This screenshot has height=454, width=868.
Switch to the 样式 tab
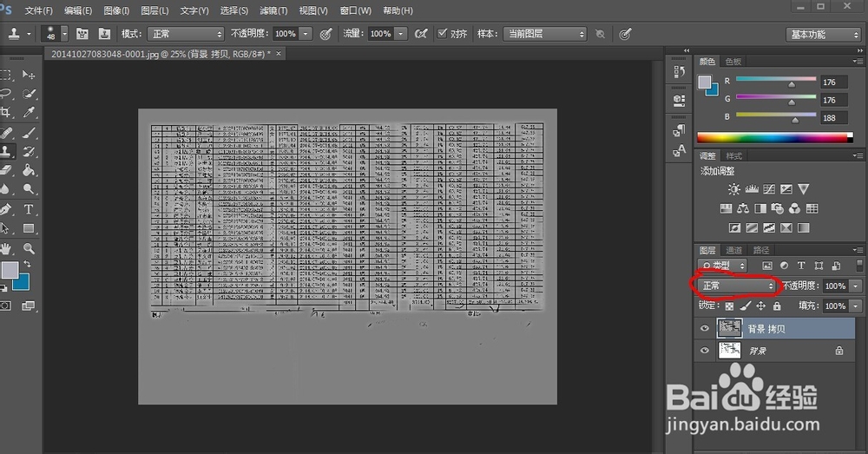coord(734,156)
